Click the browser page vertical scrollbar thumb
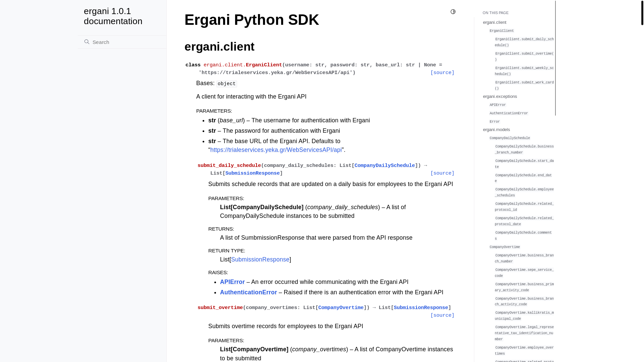This screenshot has height=362, width=644. point(642,13)
